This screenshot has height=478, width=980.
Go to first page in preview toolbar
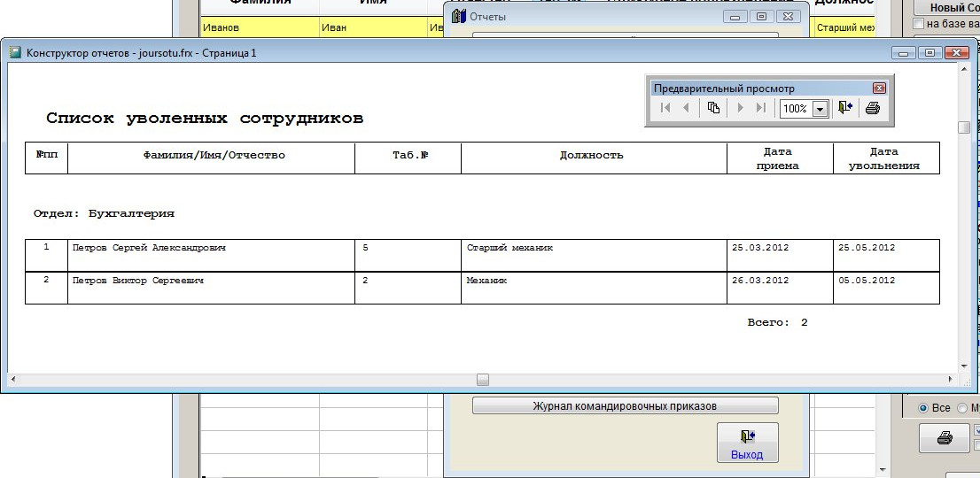coord(665,108)
